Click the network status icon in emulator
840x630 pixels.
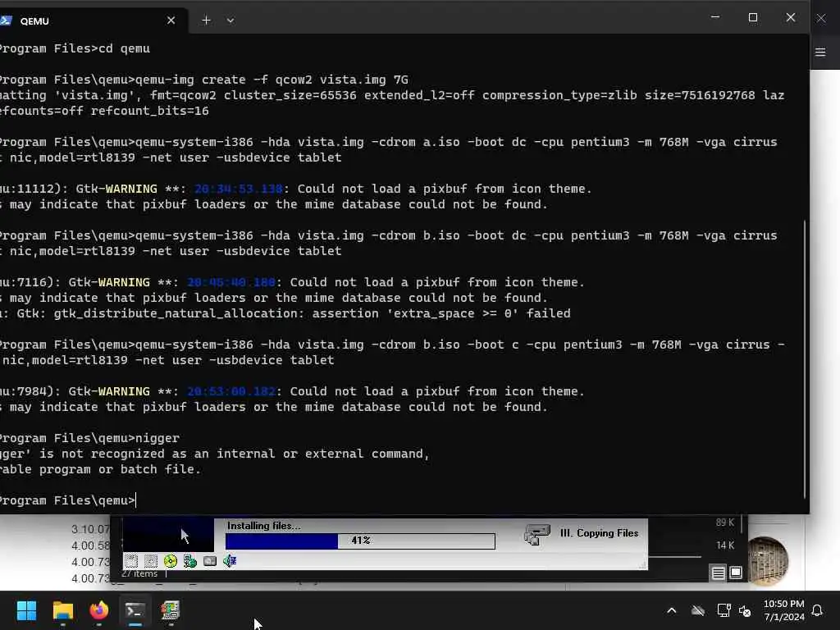pos(190,561)
